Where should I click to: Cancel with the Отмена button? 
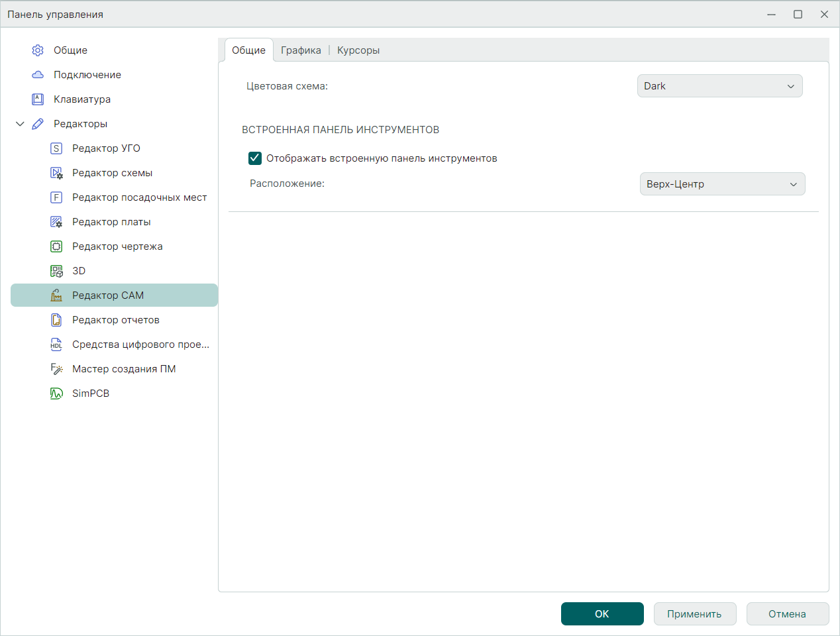click(787, 614)
